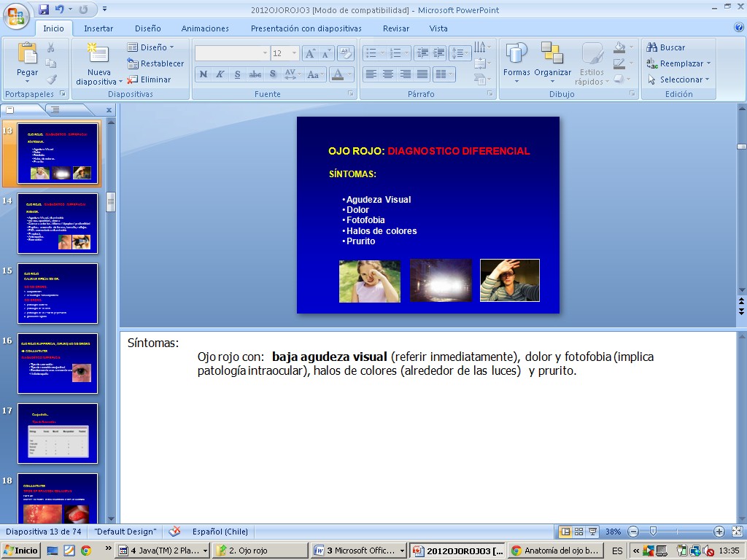Select slide 16 thumbnail in the panel
Screen dimensions: 747x560
[58, 363]
